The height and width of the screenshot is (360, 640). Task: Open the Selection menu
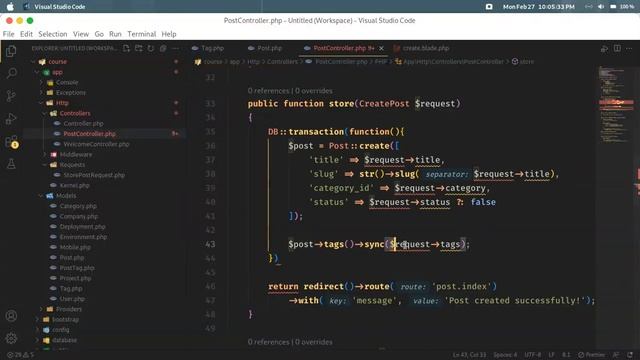point(53,34)
